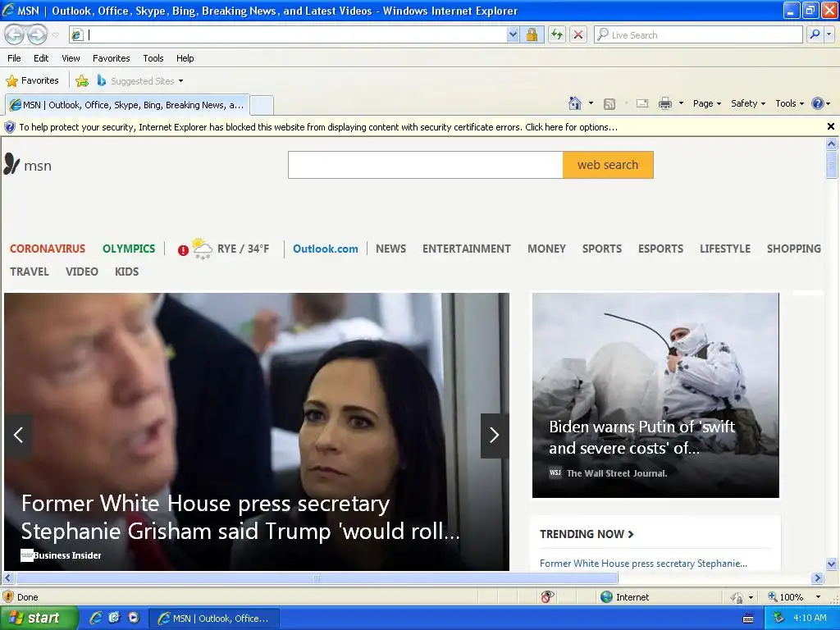Click the MSN taskbar window button
This screenshot has height=630, width=840.
point(214,619)
